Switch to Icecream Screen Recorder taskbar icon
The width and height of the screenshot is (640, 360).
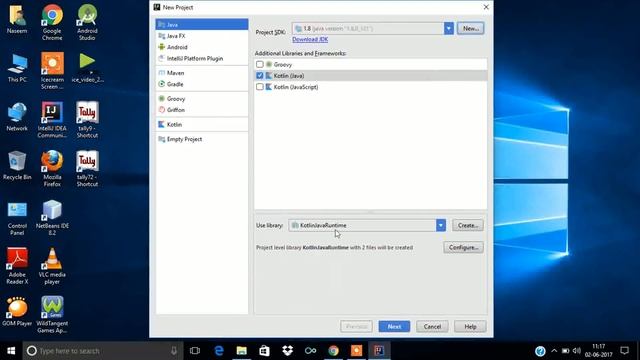pos(356,351)
